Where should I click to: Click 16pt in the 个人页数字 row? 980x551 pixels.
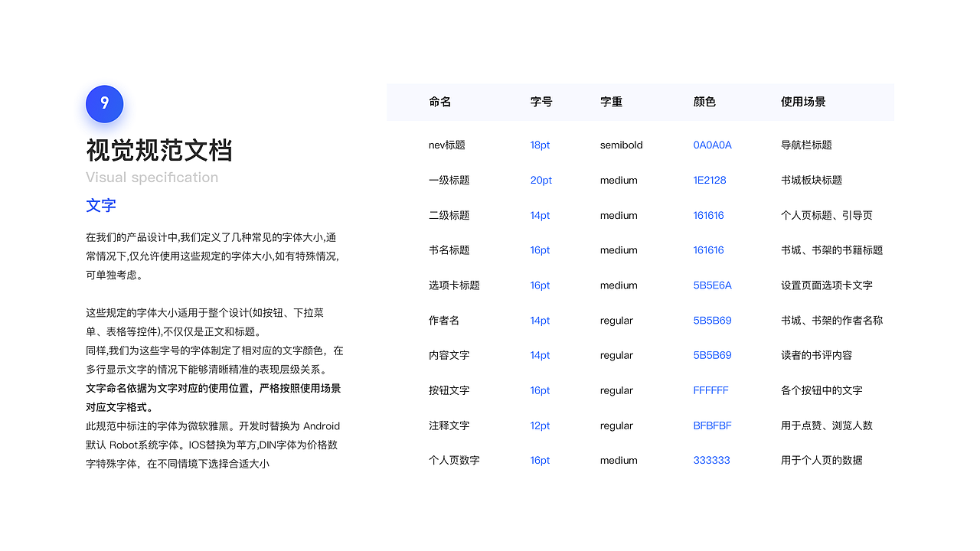click(540, 461)
